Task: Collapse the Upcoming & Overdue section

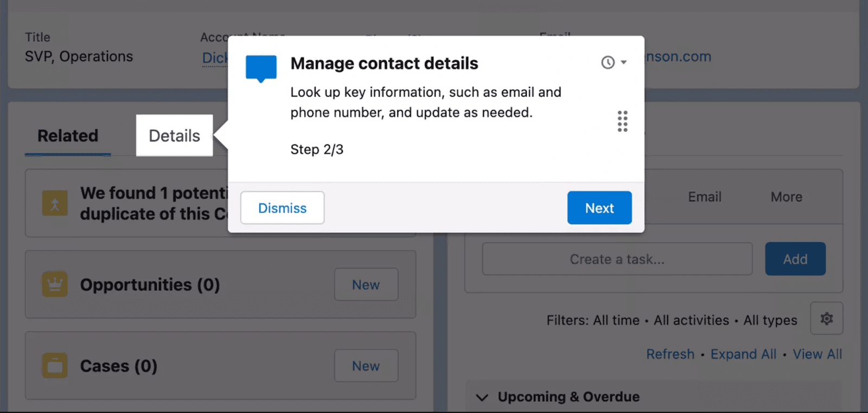Action: (482, 397)
